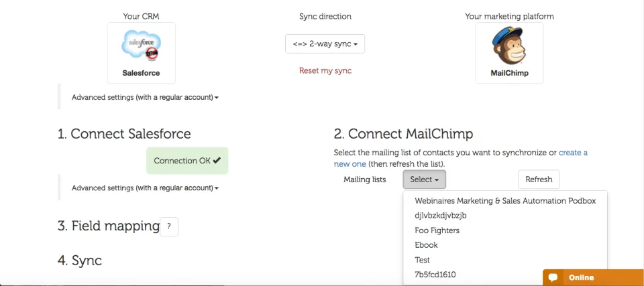Click the Salesforce CRM card label
The width and height of the screenshot is (644, 286).
tap(141, 73)
